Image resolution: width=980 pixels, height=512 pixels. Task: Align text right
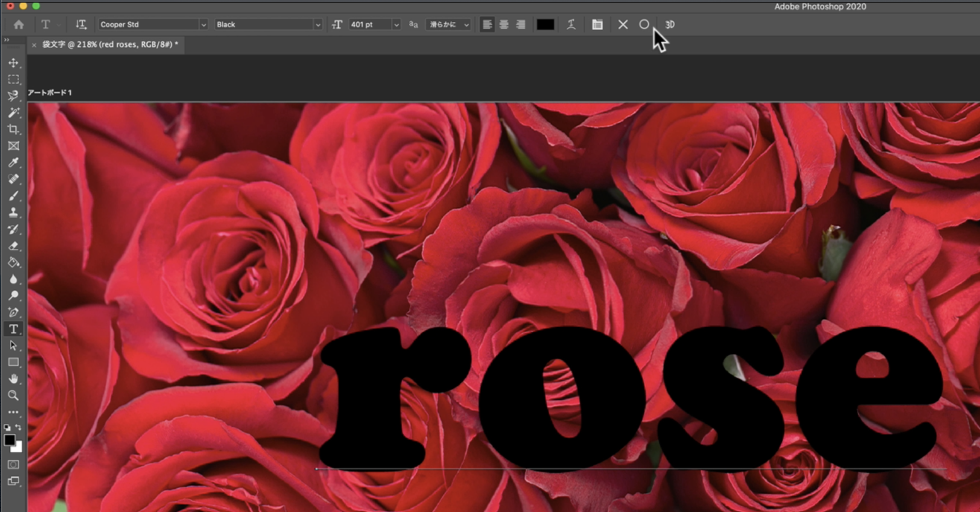pyautogui.click(x=521, y=24)
